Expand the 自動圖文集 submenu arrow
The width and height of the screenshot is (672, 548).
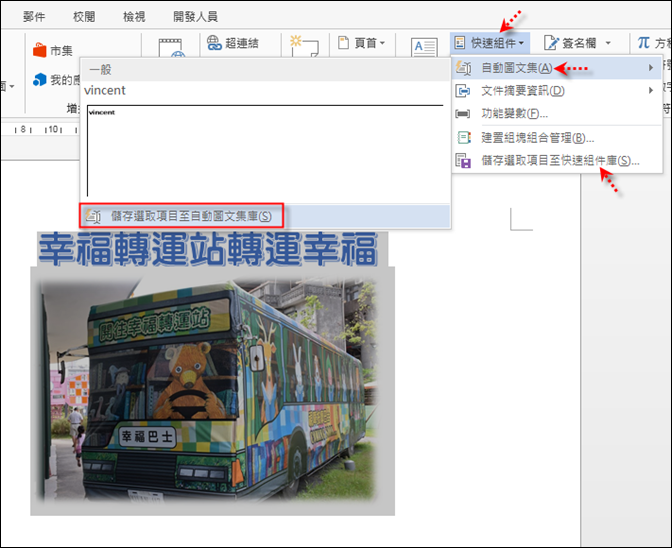[651, 68]
